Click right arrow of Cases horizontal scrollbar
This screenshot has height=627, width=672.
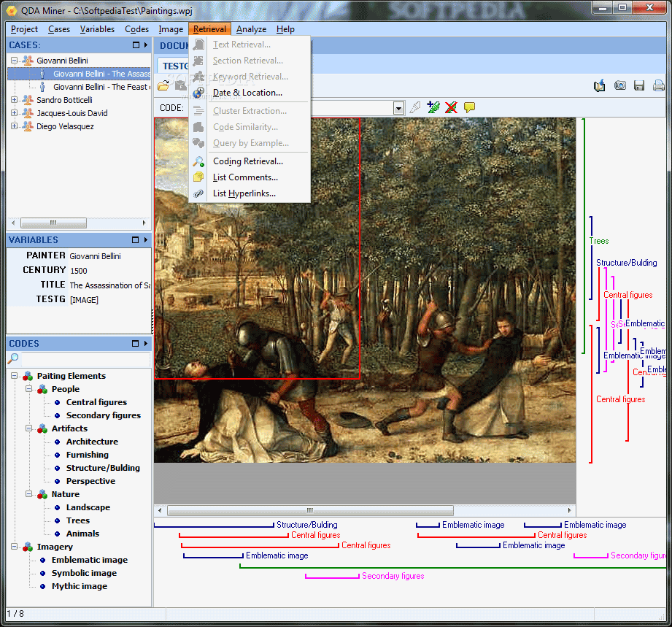(x=144, y=223)
